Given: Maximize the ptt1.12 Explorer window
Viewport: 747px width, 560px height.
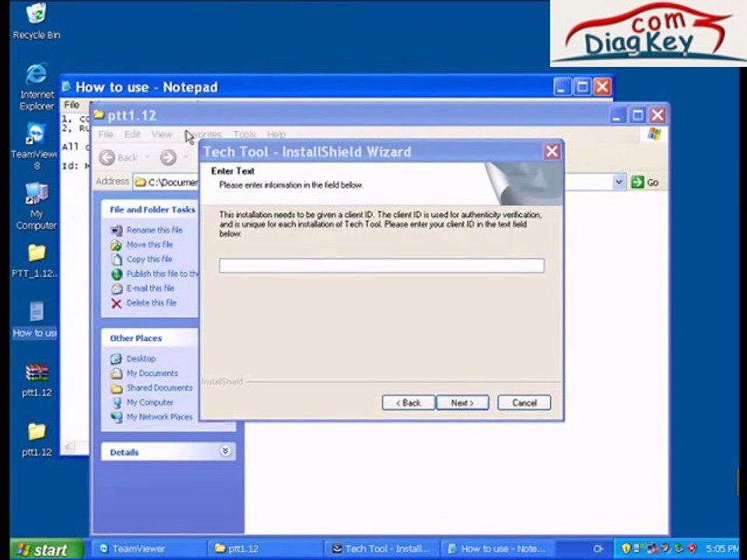Looking at the screenshot, I should (637, 115).
